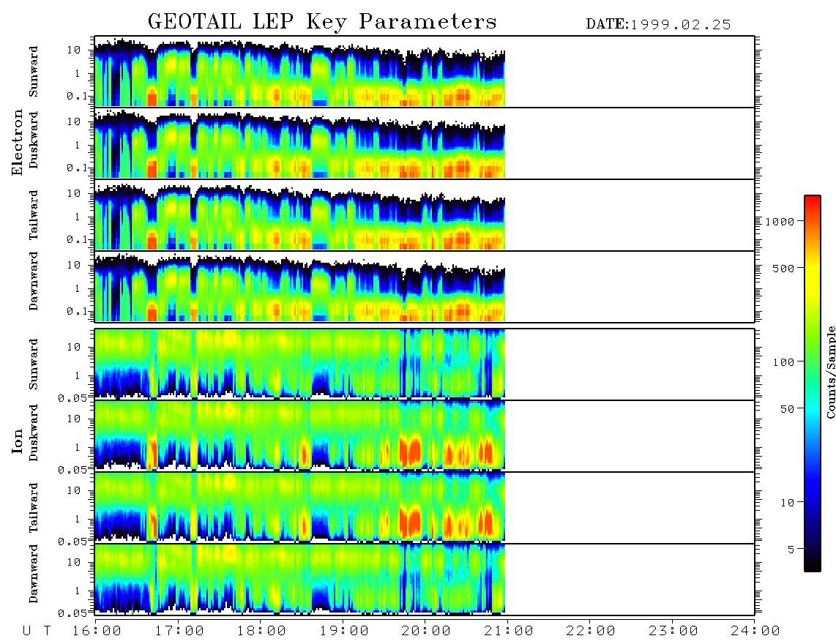Select the "17:00" time tick label

tap(179, 632)
